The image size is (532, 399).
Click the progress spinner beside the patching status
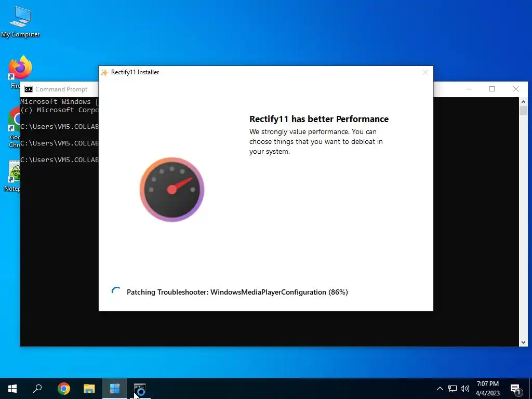(x=116, y=291)
